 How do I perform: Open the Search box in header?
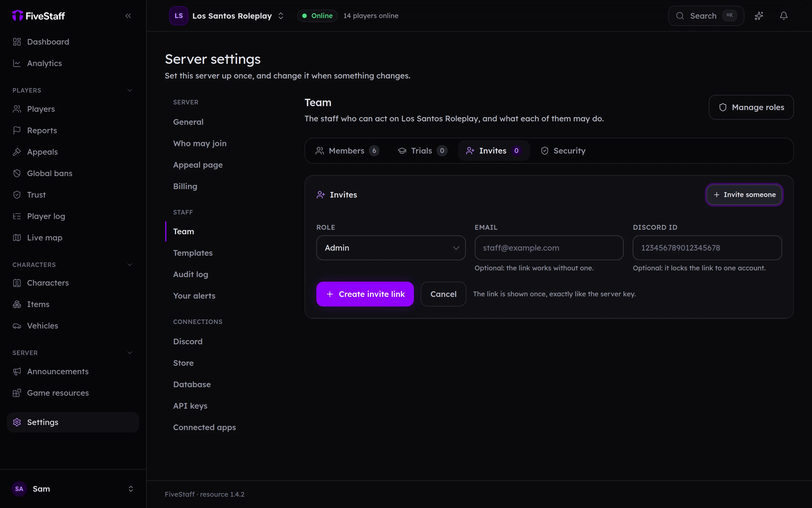pyautogui.click(x=706, y=16)
